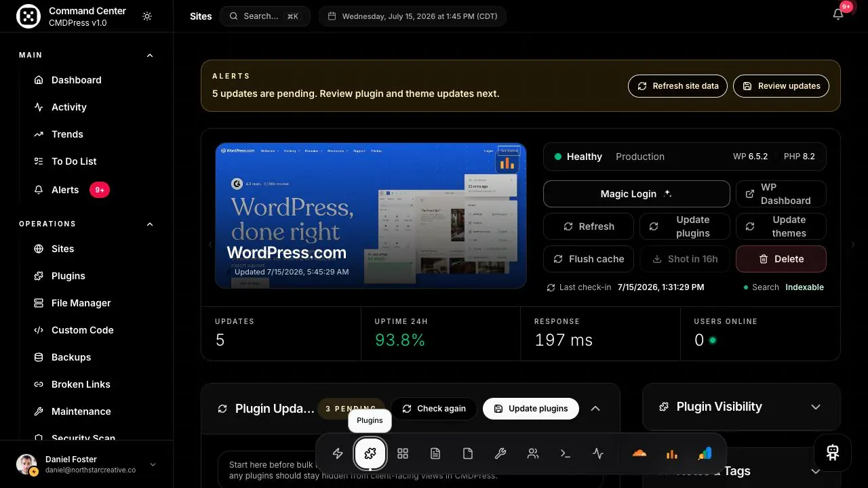Click the Magic Login button
Image resolution: width=868 pixels, height=488 pixels.
point(636,194)
